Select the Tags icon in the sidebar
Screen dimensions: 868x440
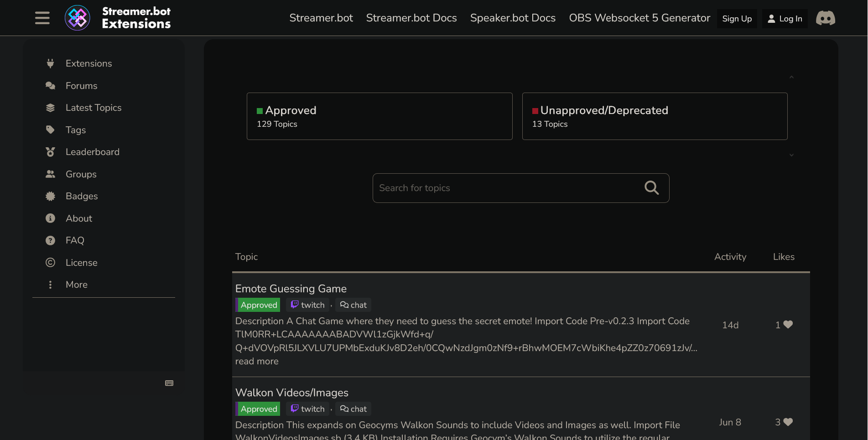pyautogui.click(x=50, y=129)
